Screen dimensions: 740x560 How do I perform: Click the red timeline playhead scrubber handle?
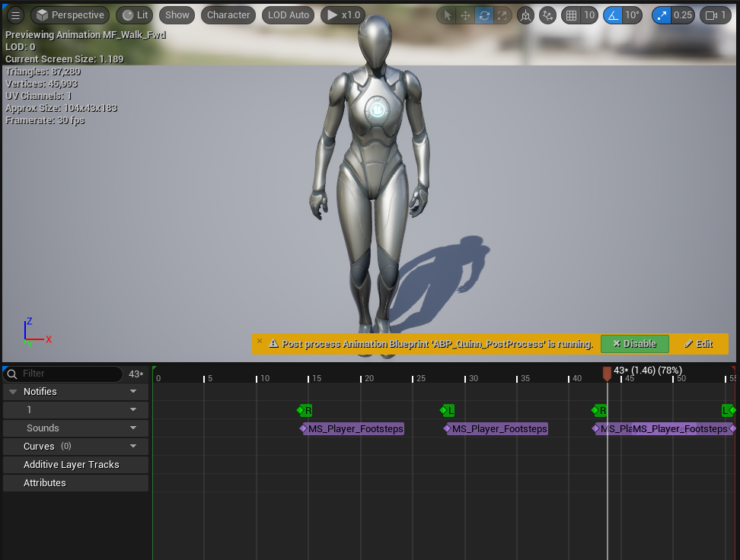pyautogui.click(x=607, y=374)
